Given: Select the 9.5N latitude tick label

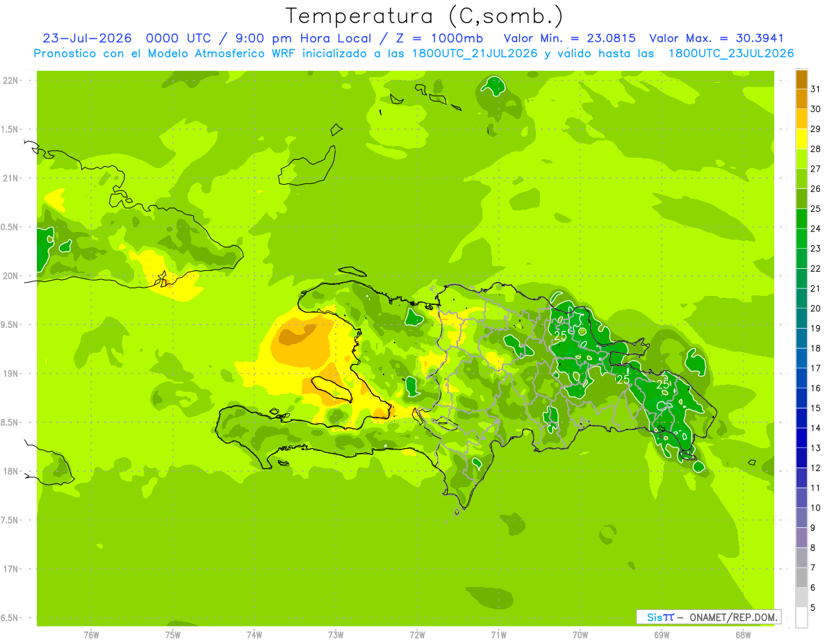Looking at the screenshot, I should 10,325.
